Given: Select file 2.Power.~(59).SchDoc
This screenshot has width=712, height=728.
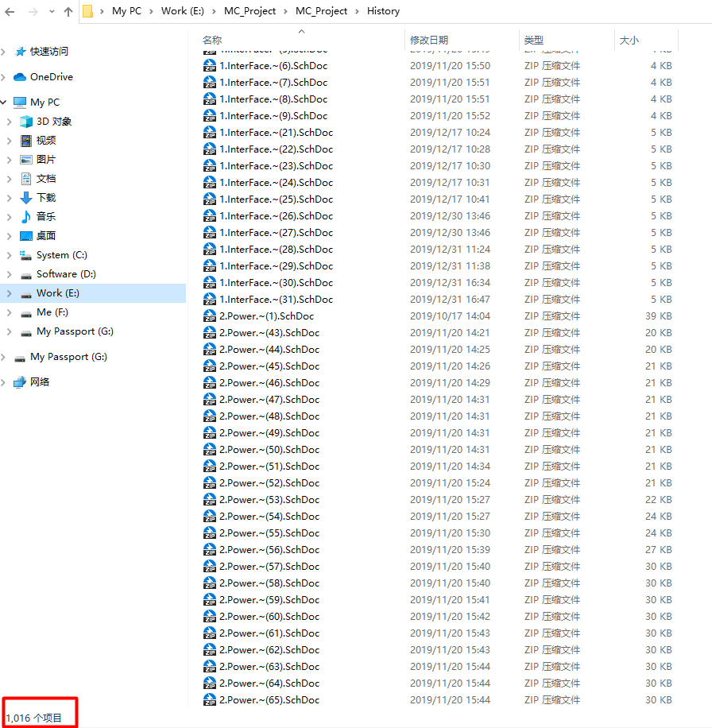Looking at the screenshot, I should click(269, 600).
